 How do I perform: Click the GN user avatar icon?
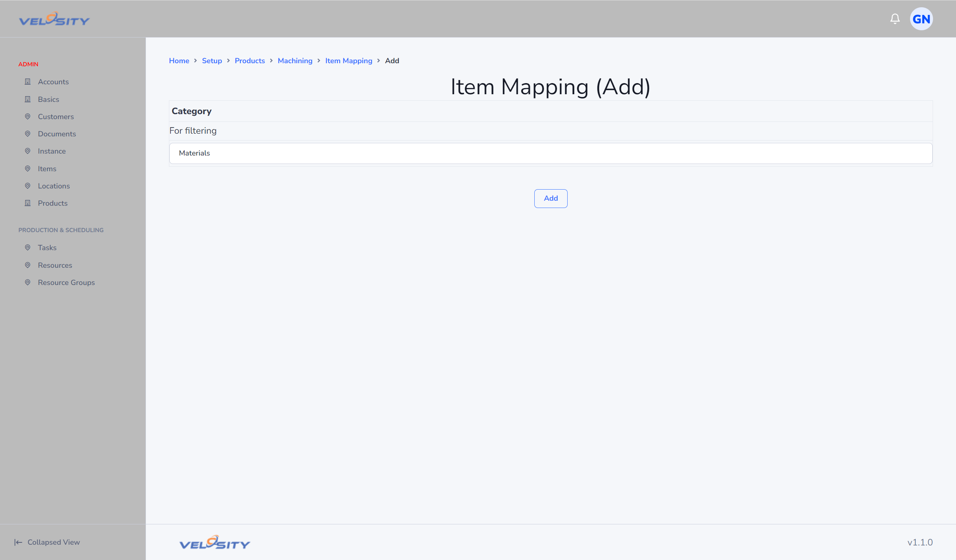point(923,19)
